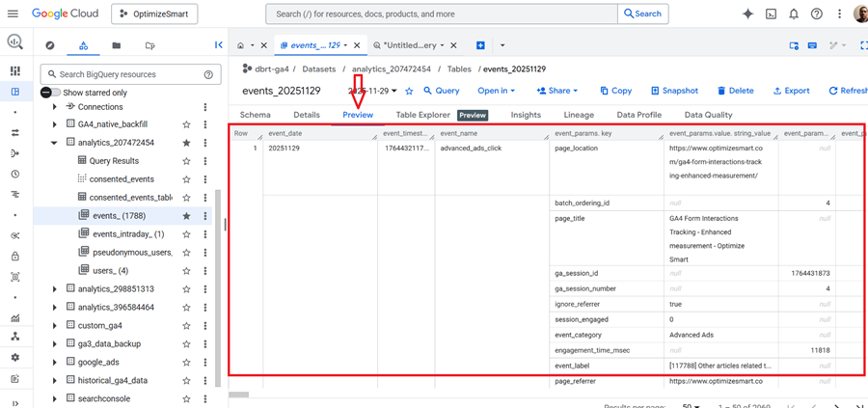Switch to the compass explorer view icon
Viewport: 868px width, 408px height.
point(50,45)
